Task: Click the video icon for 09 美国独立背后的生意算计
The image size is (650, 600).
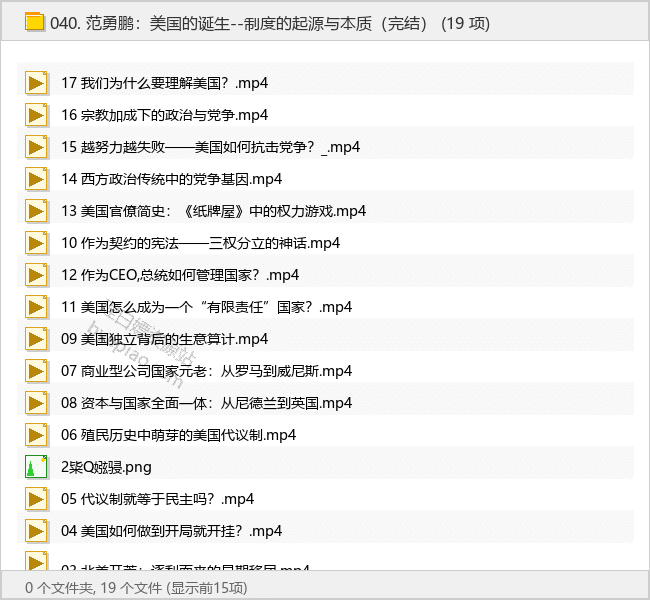Action: click(36, 339)
